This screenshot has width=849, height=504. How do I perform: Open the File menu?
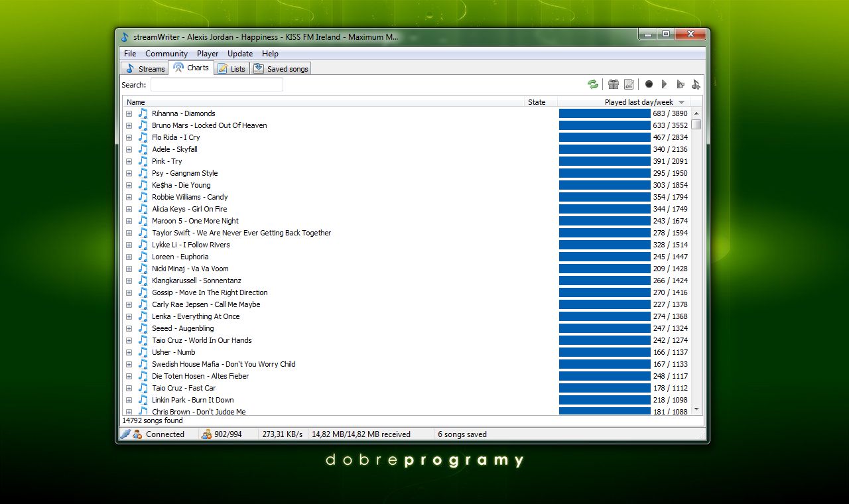pyautogui.click(x=130, y=54)
